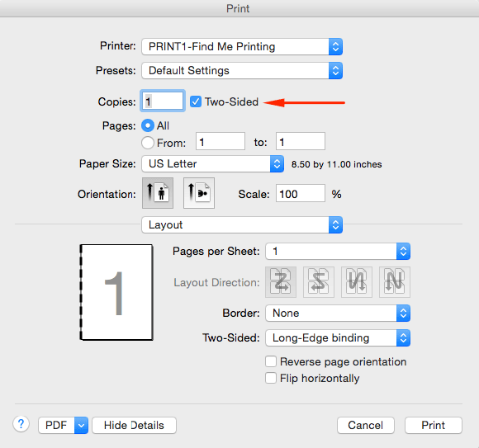Open the Presets Default Settings dropdown
This screenshot has height=448, width=479.
coord(242,70)
